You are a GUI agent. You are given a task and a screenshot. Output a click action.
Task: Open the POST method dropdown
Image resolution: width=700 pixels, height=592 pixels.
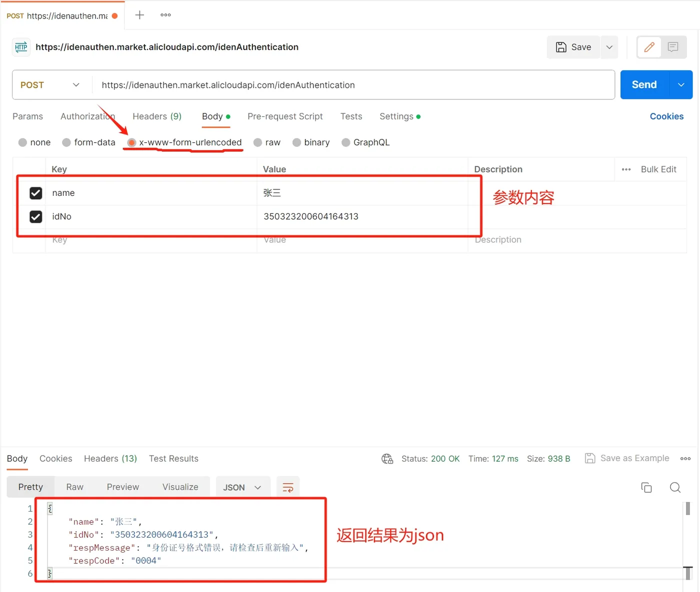(x=75, y=84)
